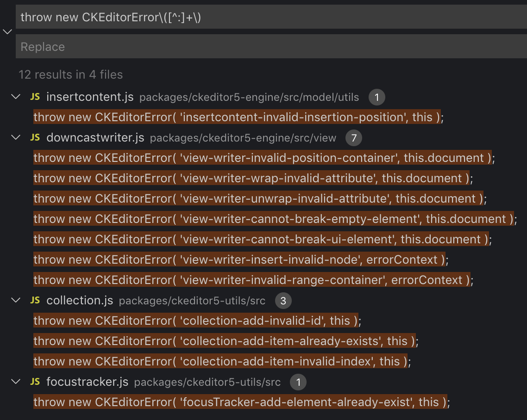Open 'view-writer-unwrap-invalid-attribute' match
This screenshot has width=527, height=420.
point(260,198)
